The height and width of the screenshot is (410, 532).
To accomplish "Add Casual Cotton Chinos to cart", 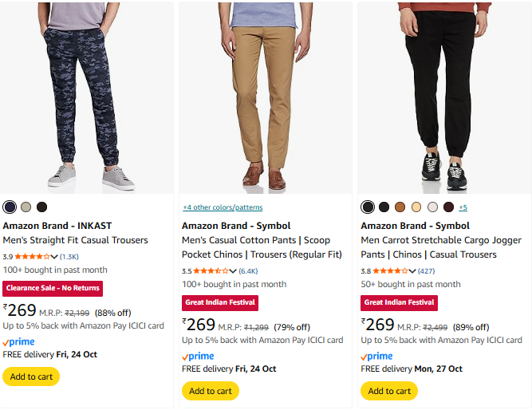I will coord(211,391).
